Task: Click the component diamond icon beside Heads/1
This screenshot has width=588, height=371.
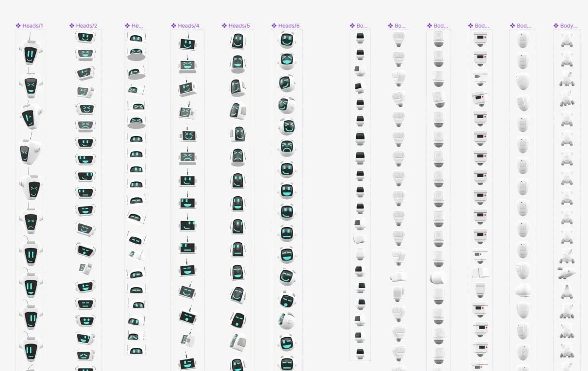Action: 17,26
